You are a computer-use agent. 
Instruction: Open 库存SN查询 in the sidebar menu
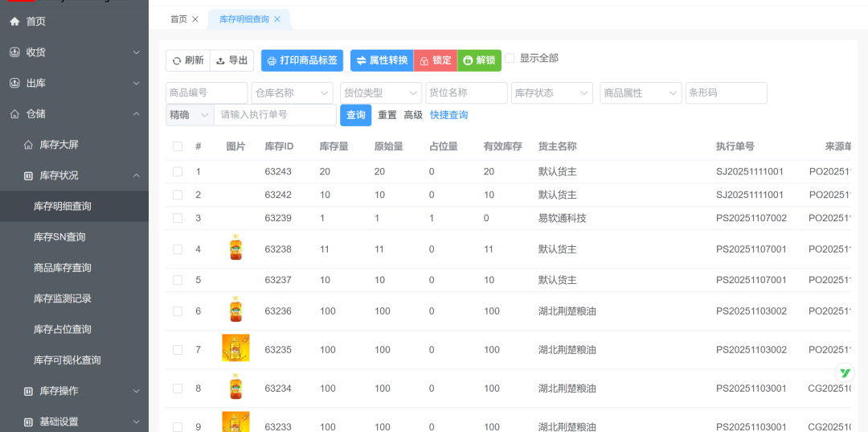(x=59, y=237)
